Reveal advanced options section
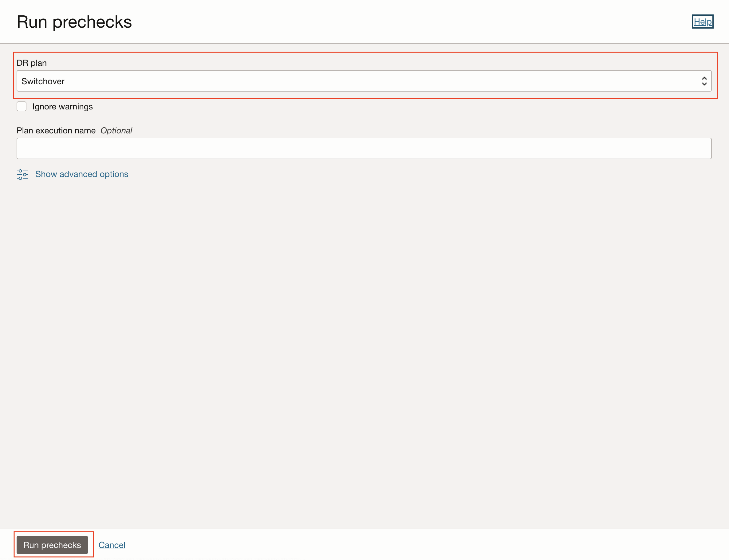729x560 pixels. click(x=82, y=174)
